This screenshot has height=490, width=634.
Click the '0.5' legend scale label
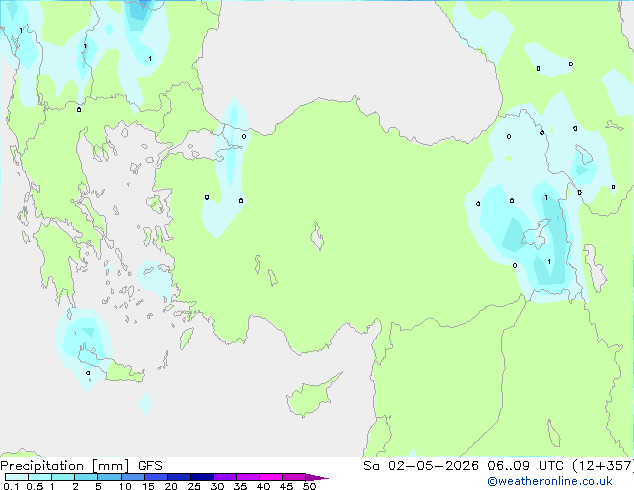click(x=34, y=486)
